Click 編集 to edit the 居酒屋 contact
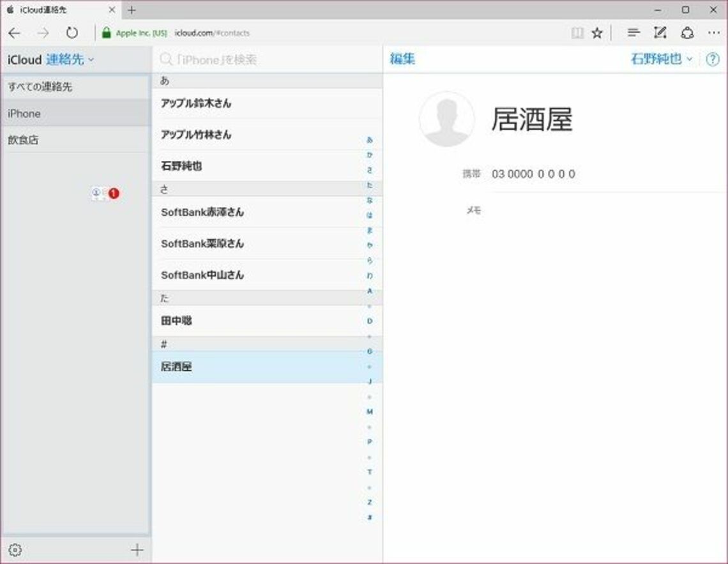Viewport: 728px width, 564px height. (402, 59)
